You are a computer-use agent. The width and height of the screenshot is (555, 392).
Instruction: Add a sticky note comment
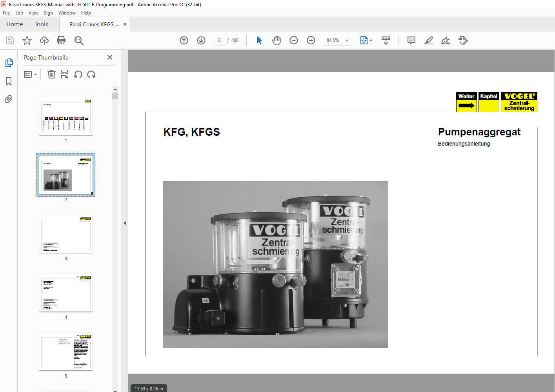coord(411,40)
